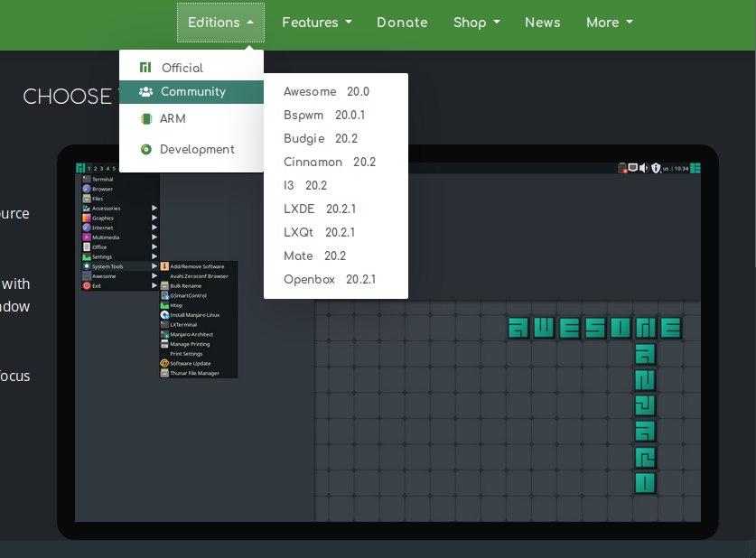Click Thunar File Manager in the screenshot's submenu
Image resolution: width=756 pixels, height=558 pixels.
[198, 373]
